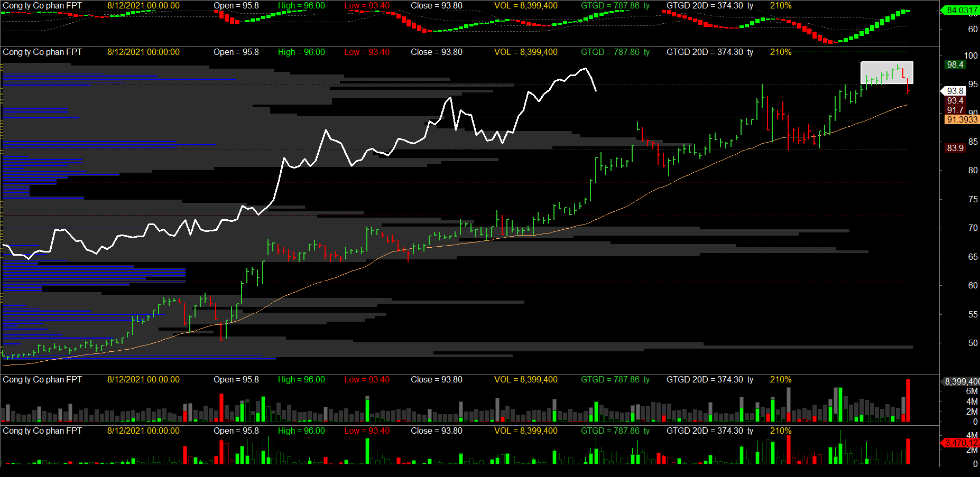The width and height of the screenshot is (980, 477).
Task: Click the 8,399,400 volume axis label
Action: [x=962, y=381]
